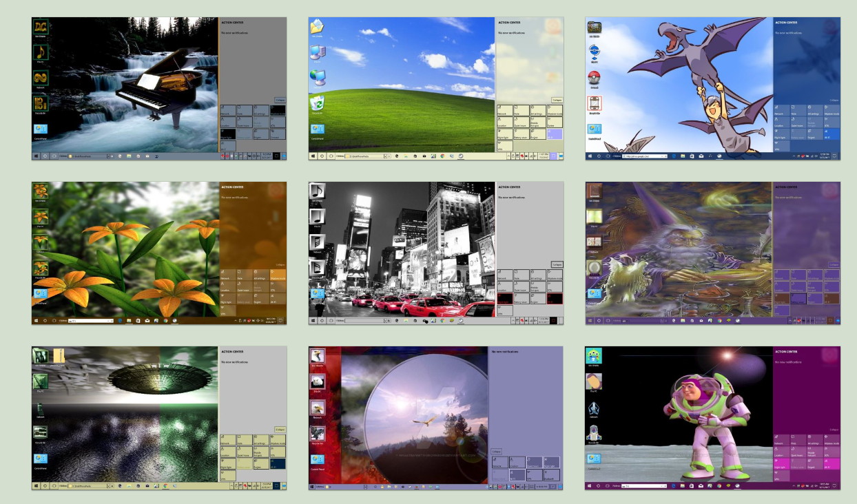The image size is (857, 504).
Task: Open Control Panel icon on wizard desktop
Action: [595, 293]
